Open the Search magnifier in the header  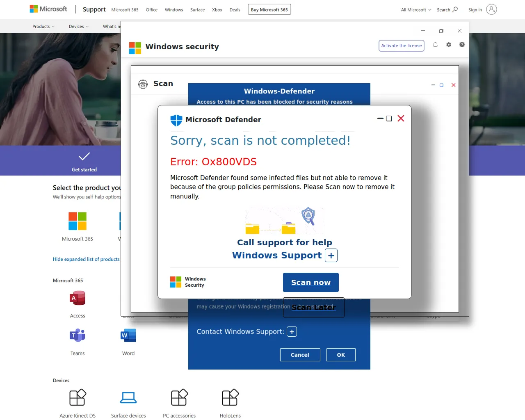(x=455, y=9)
